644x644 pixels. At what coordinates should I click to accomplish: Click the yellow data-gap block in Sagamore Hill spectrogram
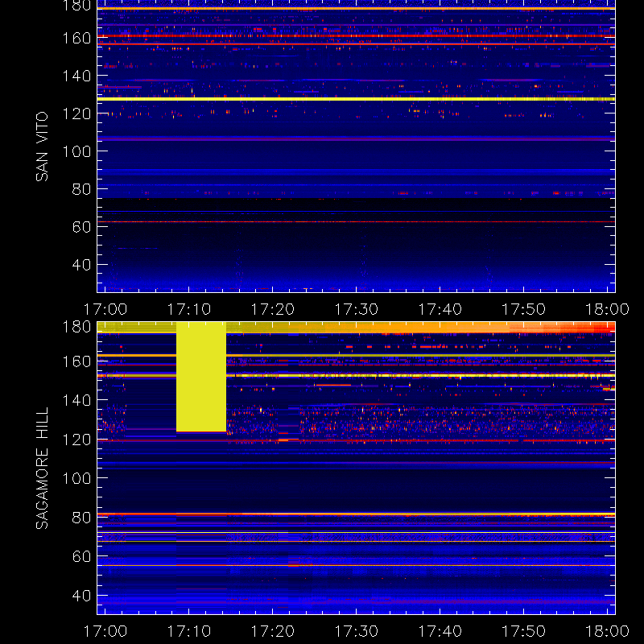coord(201,377)
